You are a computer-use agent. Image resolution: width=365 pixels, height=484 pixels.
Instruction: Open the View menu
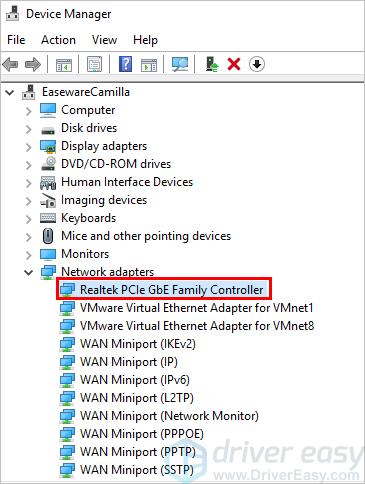click(104, 40)
